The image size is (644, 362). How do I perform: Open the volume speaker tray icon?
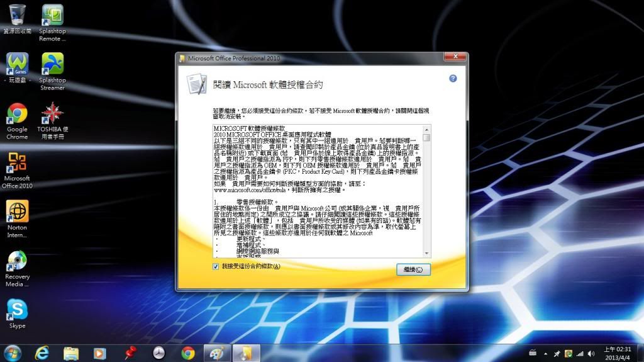point(591,353)
